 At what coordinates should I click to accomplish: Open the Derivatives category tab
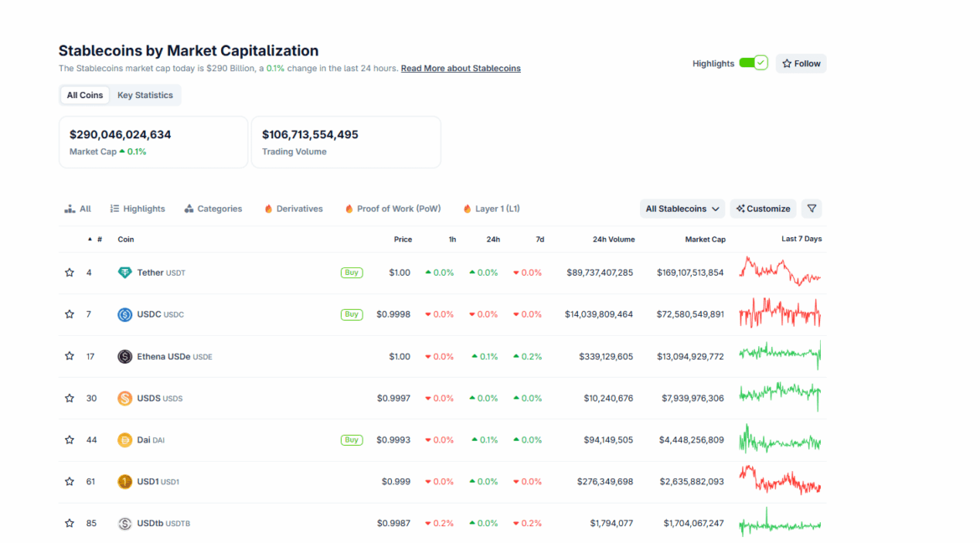pos(293,209)
